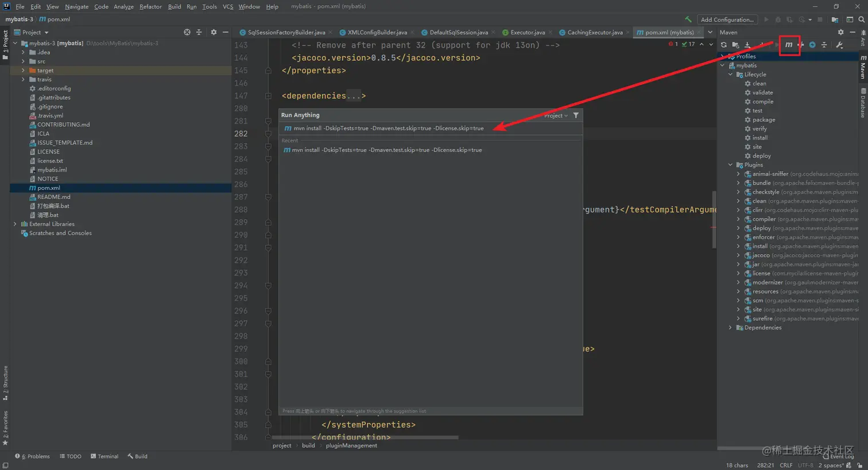Click Download Sources icon in Maven toolbar
Screen dimensions: 868x470
[x=747, y=45]
